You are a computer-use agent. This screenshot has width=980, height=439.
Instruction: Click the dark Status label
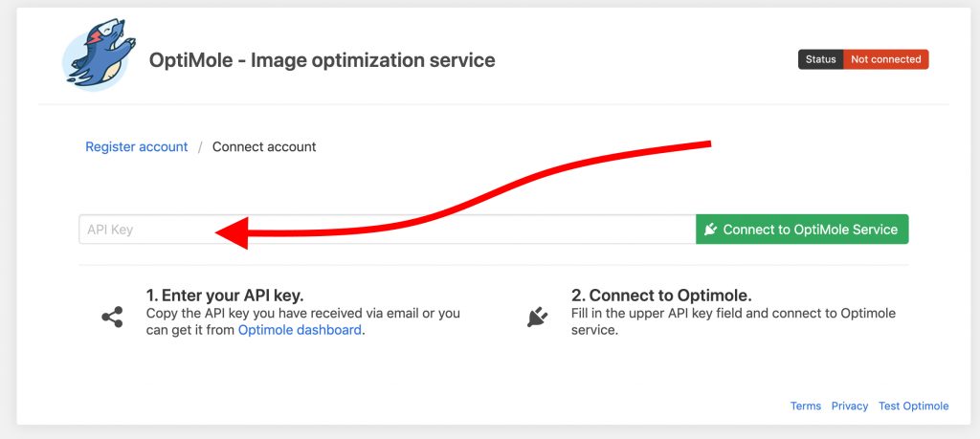click(x=820, y=59)
